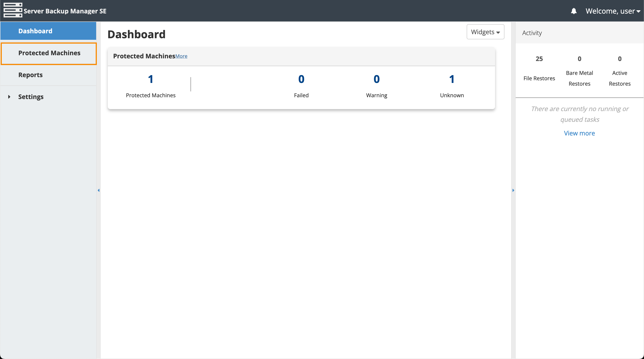Click the Failed label
Viewport: 644px width, 359px height.
pyautogui.click(x=301, y=95)
